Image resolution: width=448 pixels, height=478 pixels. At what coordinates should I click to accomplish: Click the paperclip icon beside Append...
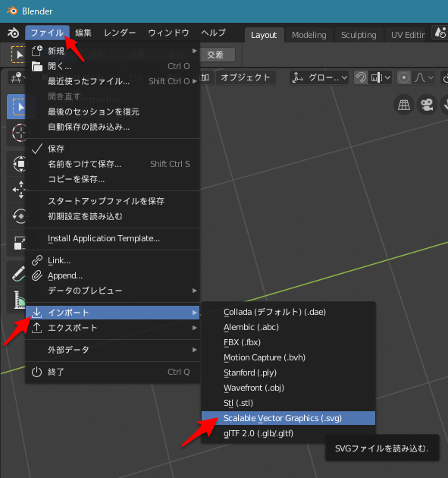[37, 275]
